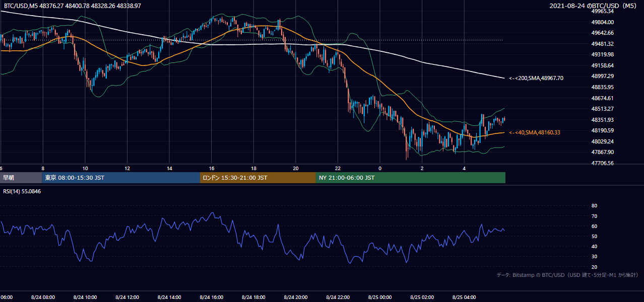
Task: Click the RSI axis level 70
Action: click(x=594, y=216)
